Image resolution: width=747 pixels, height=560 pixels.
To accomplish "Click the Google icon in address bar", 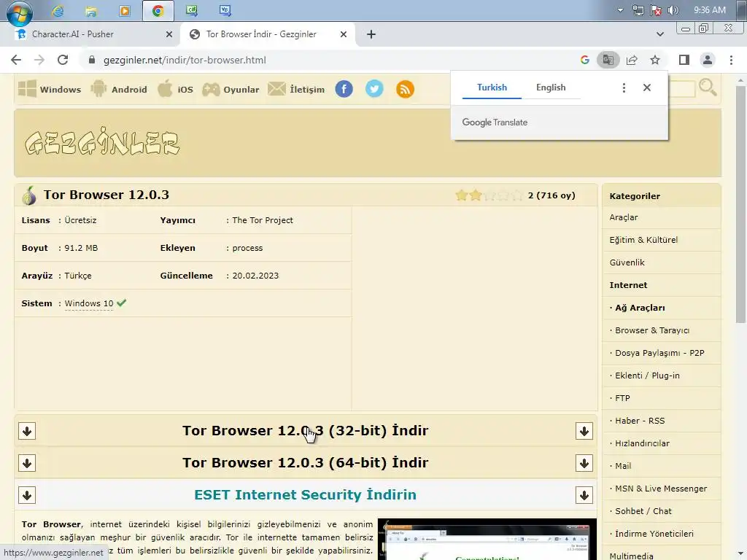I will click(585, 60).
